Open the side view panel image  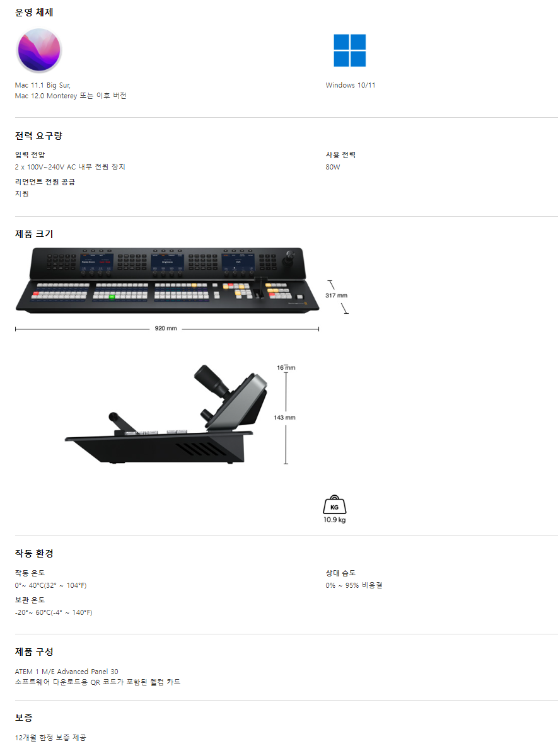(x=168, y=414)
